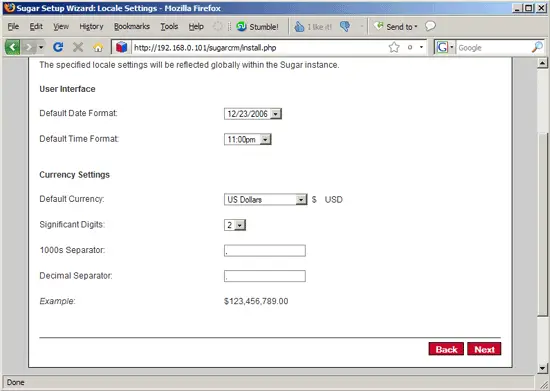The height and width of the screenshot is (391, 550).
Task: Minimize the Firefox window
Action: pos(517,8)
